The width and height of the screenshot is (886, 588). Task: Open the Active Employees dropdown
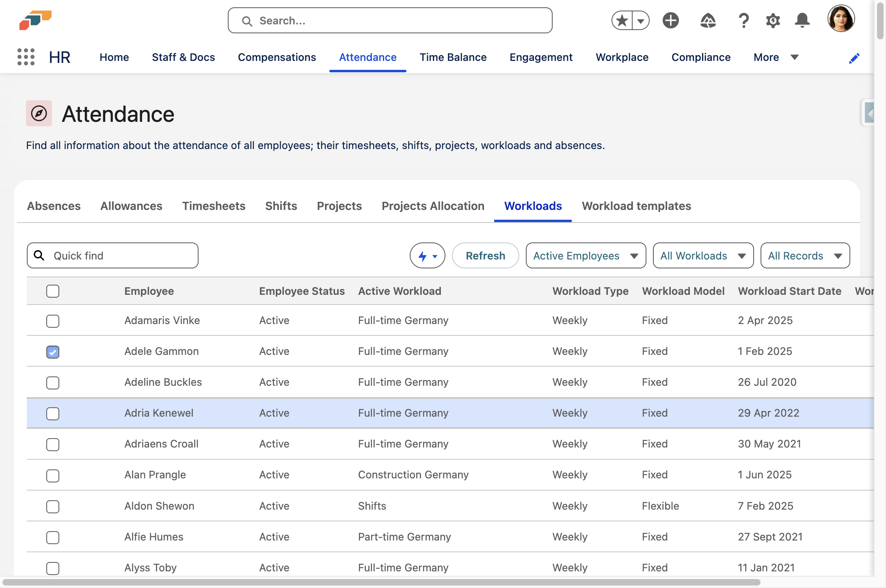pos(586,255)
